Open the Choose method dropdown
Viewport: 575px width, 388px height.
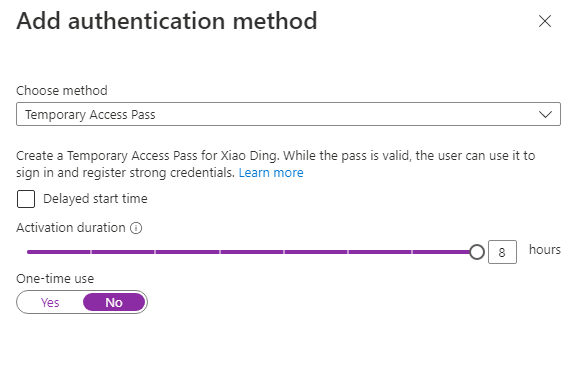coord(288,114)
